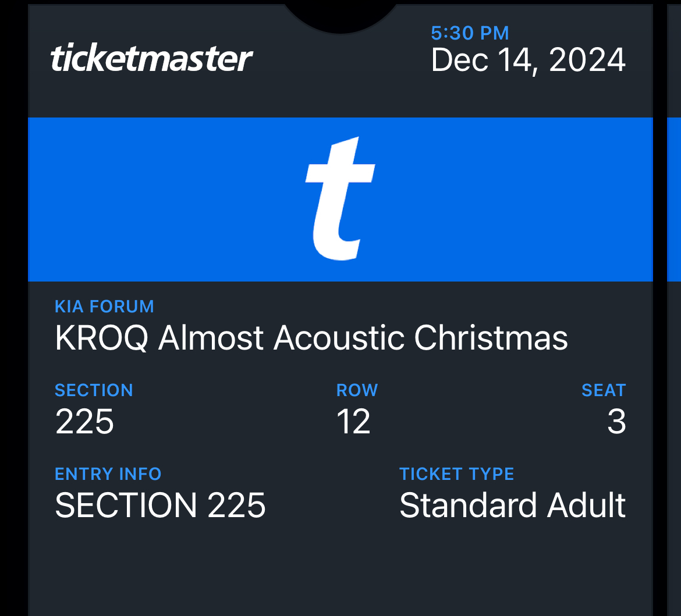Select seat number 3
Screen dimensions: 681x616
click(617, 421)
